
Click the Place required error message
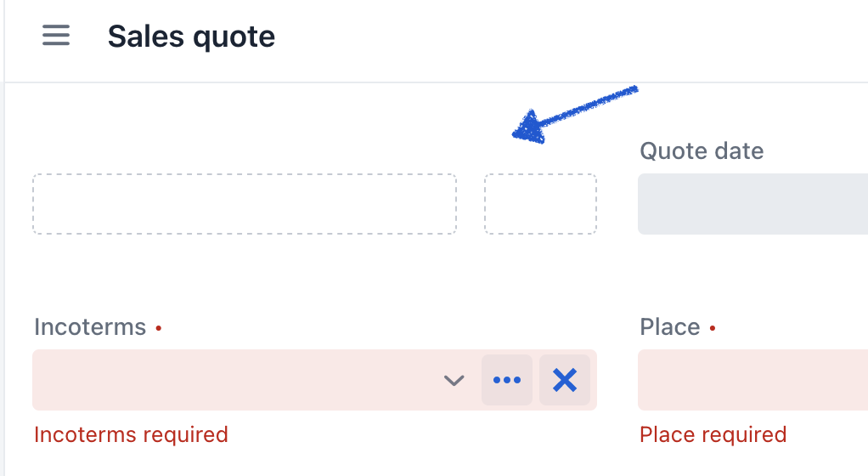(x=713, y=434)
